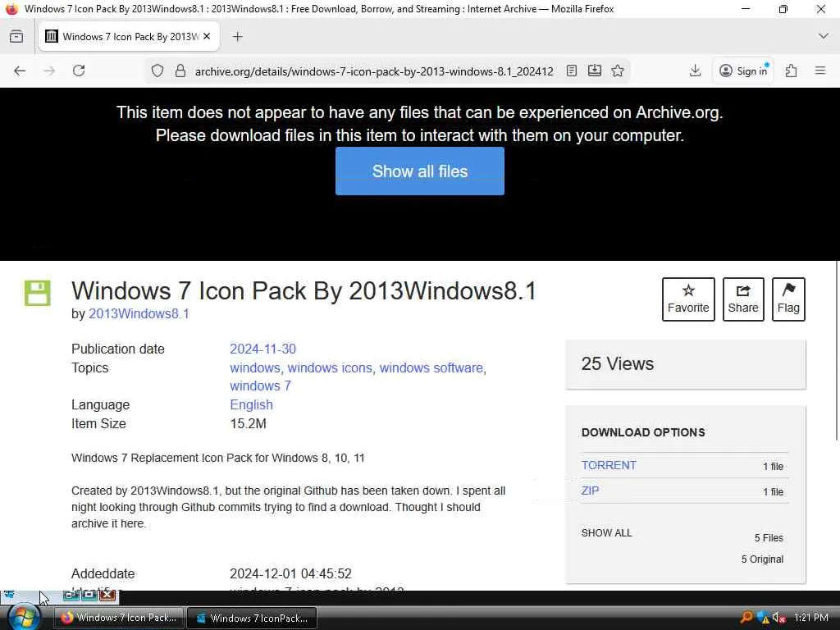Click the orange magnifier tray icon
The width and height of the screenshot is (840, 630).
pos(746,617)
